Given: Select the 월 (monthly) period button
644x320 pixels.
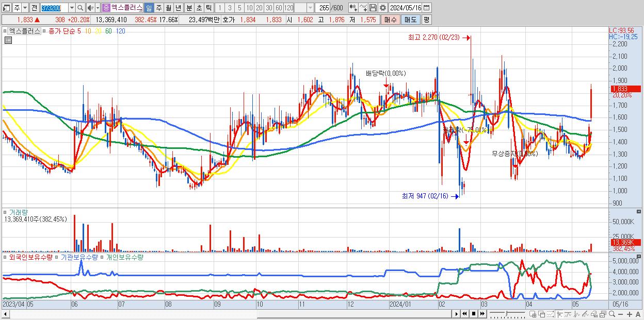Looking at the screenshot, I should pyautogui.click(x=168, y=8).
